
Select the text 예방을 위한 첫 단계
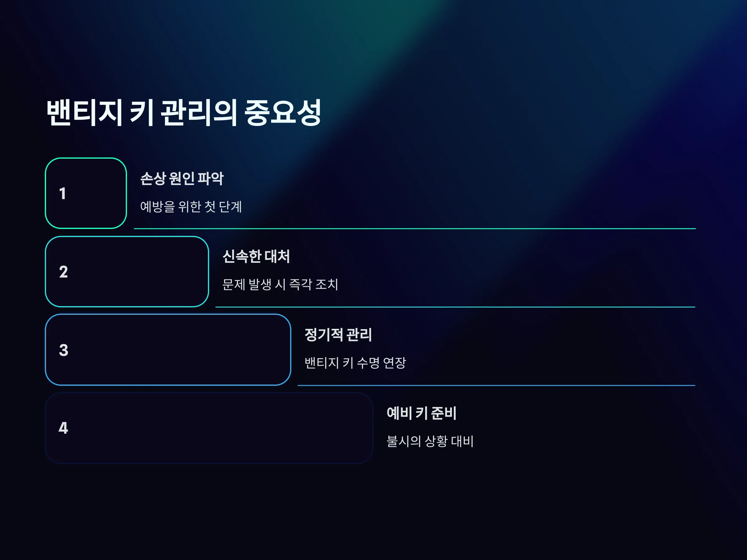click(x=191, y=207)
